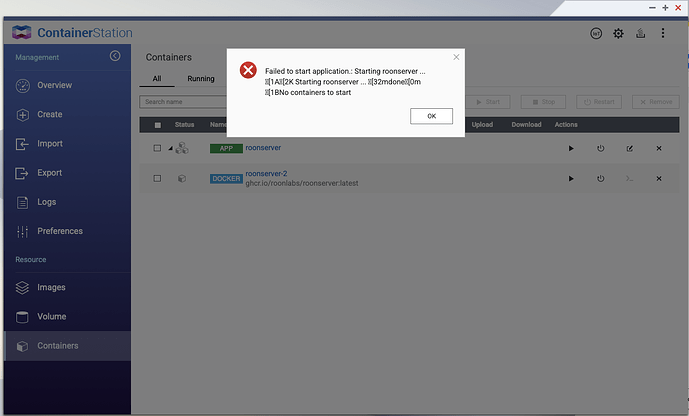Viewport: 689px width, 416px height.
Task: Remove roonserver-2 with its X icon
Action: coord(659,178)
